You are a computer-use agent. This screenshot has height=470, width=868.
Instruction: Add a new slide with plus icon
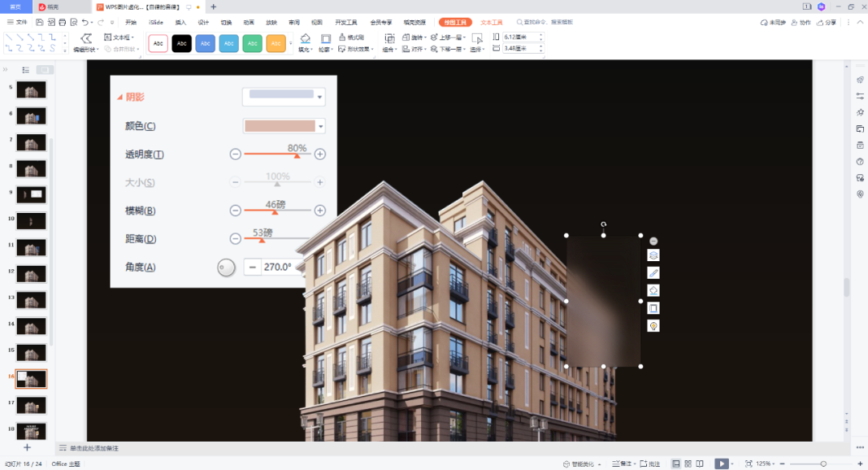tap(27, 448)
